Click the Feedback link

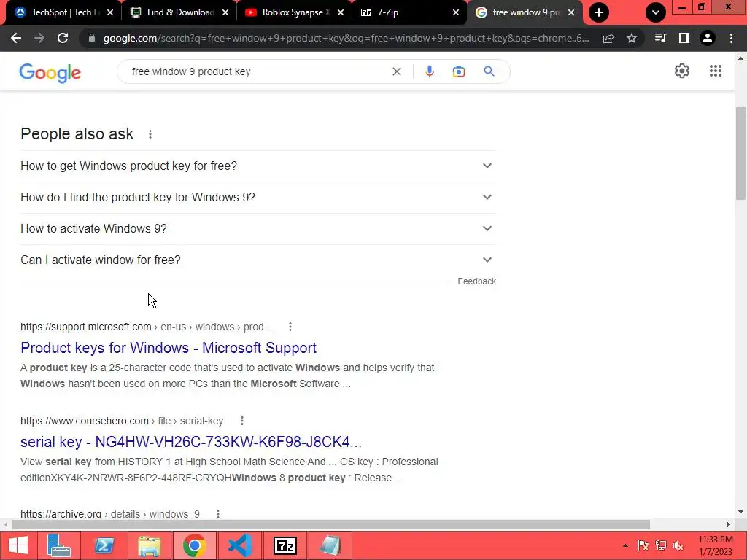(477, 281)
